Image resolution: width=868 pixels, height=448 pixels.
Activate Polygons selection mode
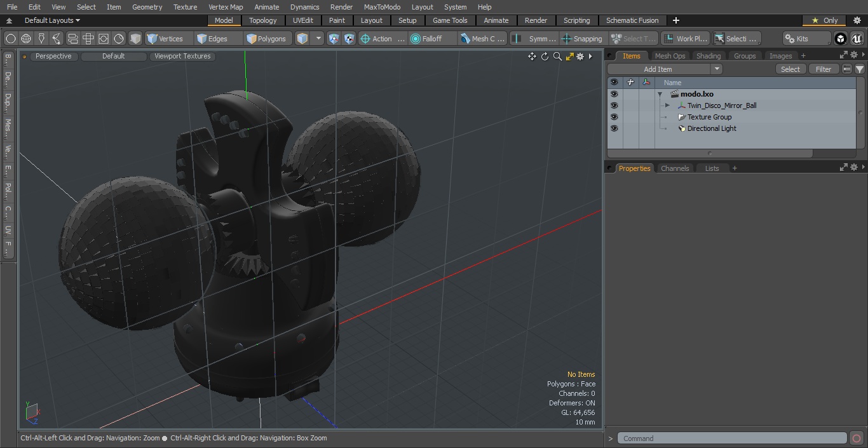(266, 39)
